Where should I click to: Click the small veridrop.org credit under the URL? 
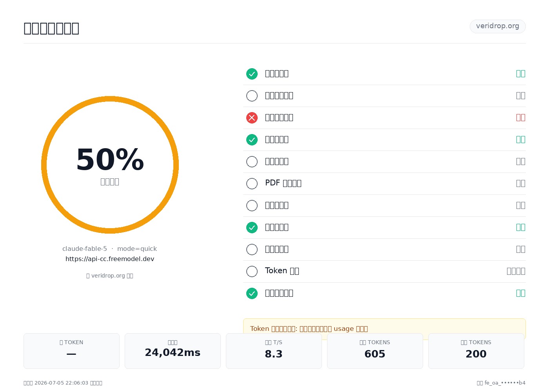(x=110, y=276)
